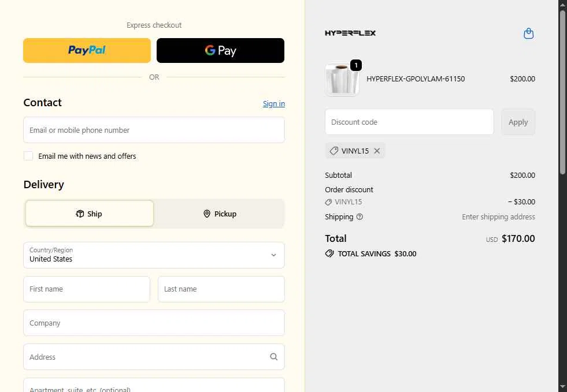Click the address search magnifier icon

[274, 357]
